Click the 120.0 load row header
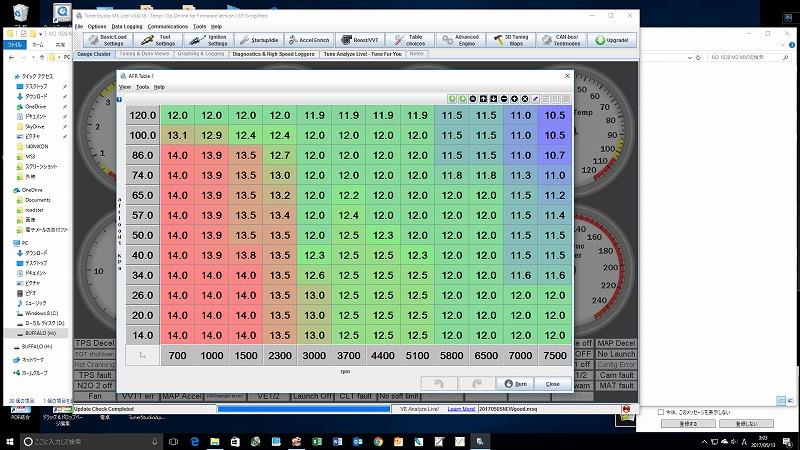Screen dimensions: 800x450 click(143, 115)
